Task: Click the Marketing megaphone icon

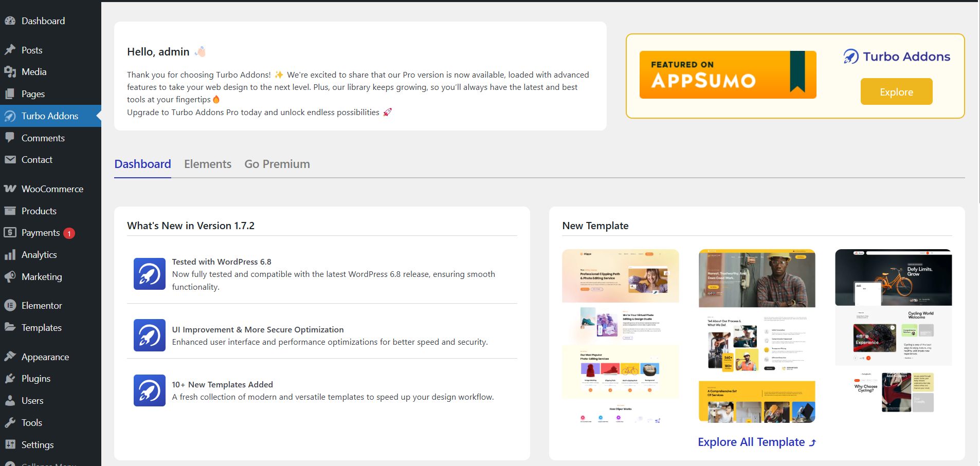Action: (x=10, y=277)
